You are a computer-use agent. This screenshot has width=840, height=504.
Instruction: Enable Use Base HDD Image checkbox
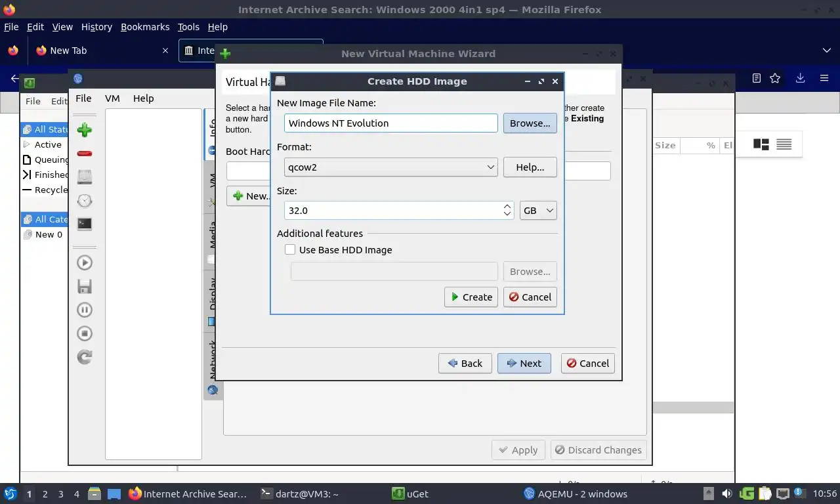pos(290,249)
